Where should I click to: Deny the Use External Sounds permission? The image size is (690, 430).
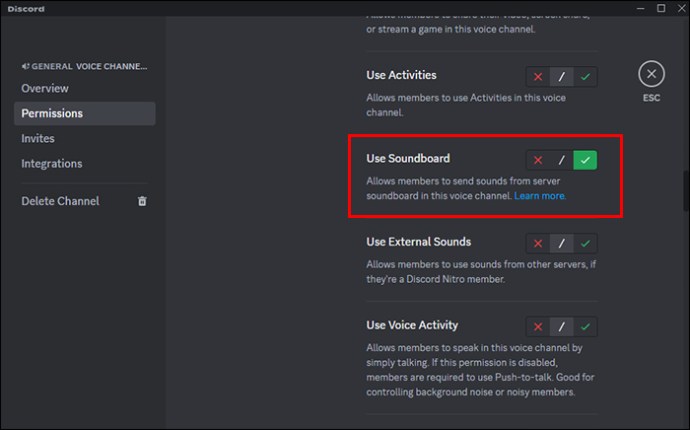(538, 243)
